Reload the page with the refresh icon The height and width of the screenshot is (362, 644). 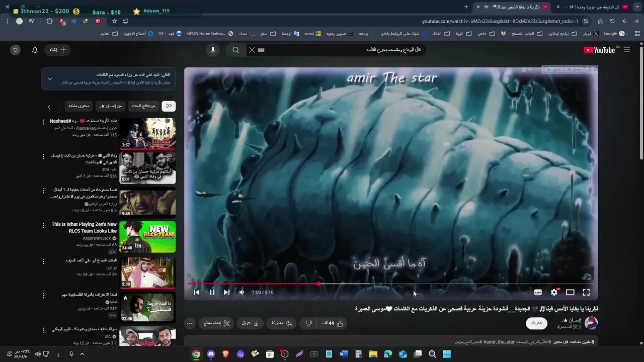pyautogui.click(x=612, y=21)
